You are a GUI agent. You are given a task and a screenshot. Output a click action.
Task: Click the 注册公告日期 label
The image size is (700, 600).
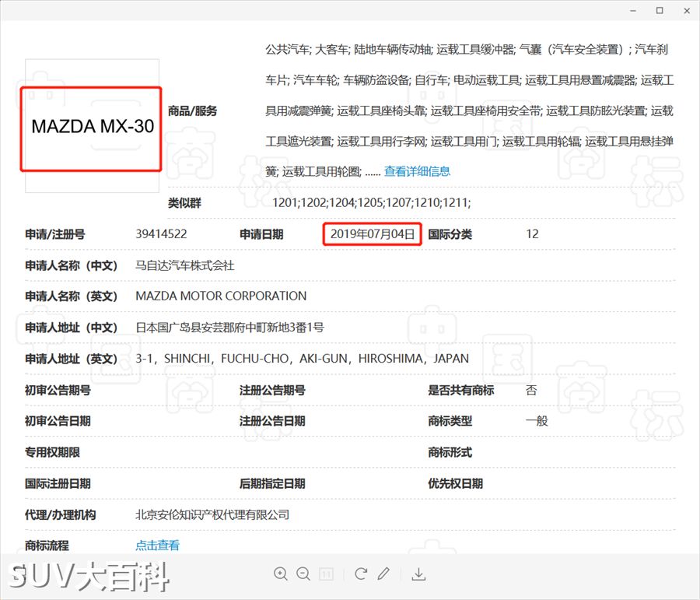coord(272,421)
